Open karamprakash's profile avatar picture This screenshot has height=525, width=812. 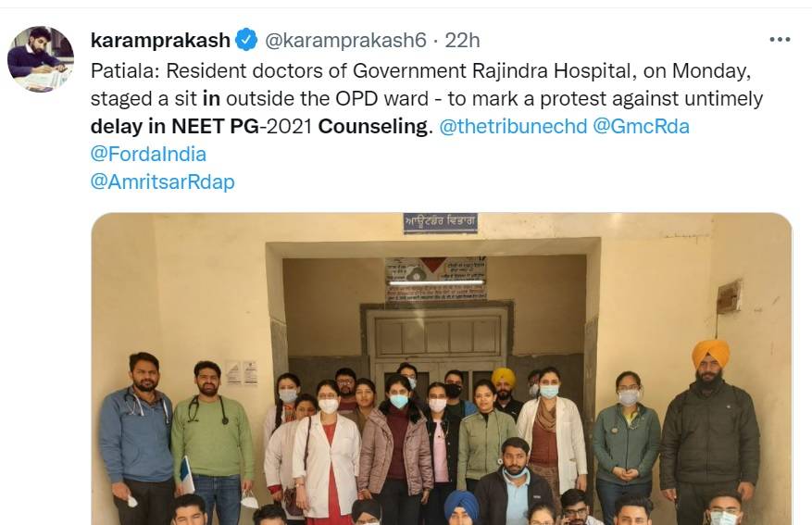41,58
